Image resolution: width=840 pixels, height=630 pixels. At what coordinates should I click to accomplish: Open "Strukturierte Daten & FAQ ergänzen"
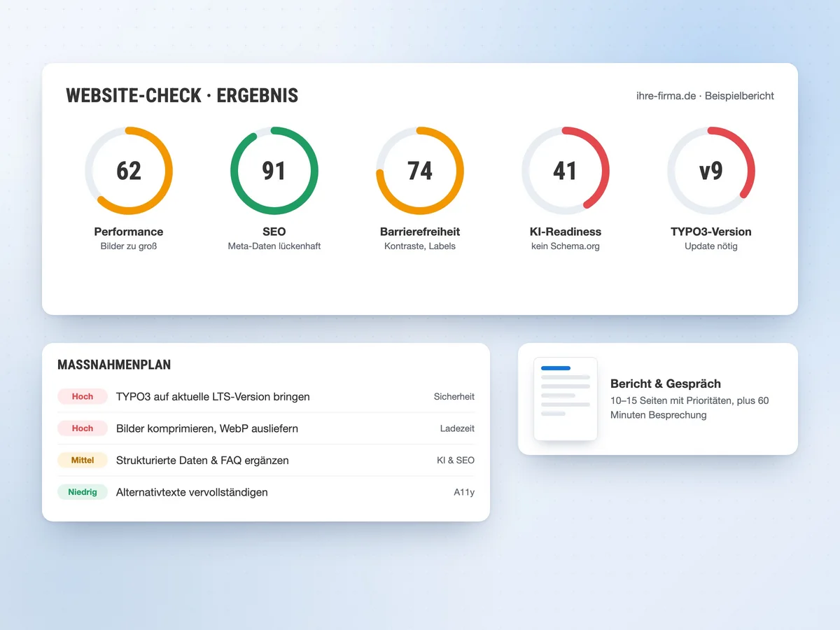pyautogui.click(x=202, y=461)
